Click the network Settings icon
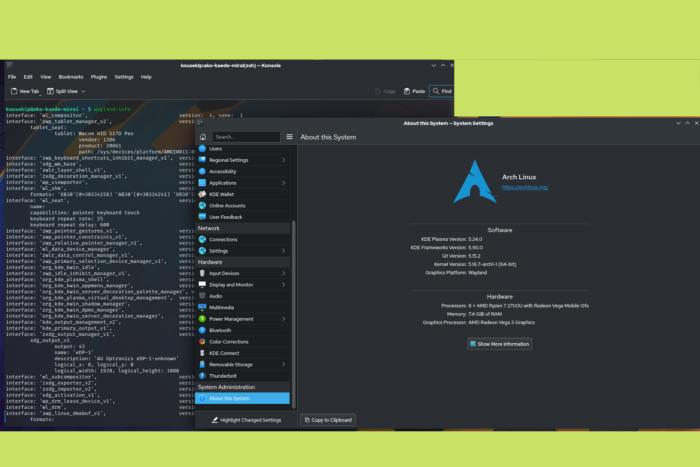700x467 pixels. 202,251
